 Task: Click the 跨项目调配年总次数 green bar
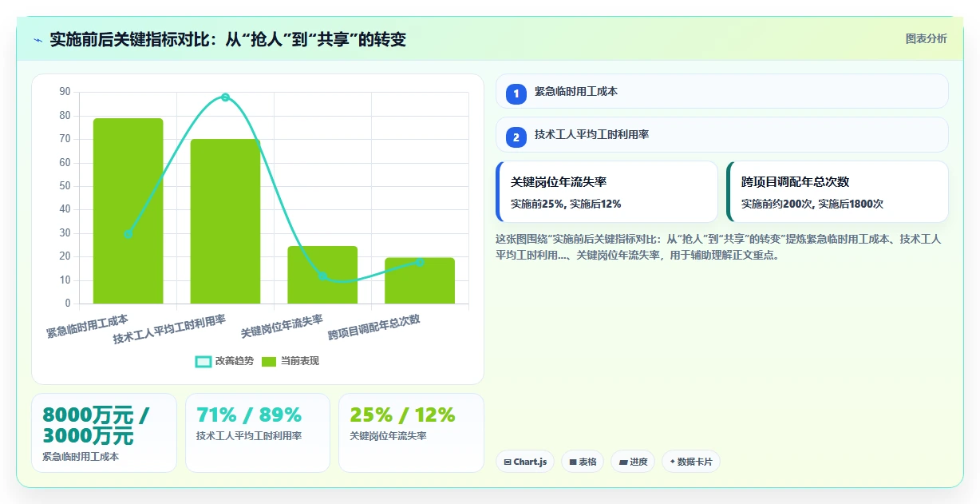420,280
